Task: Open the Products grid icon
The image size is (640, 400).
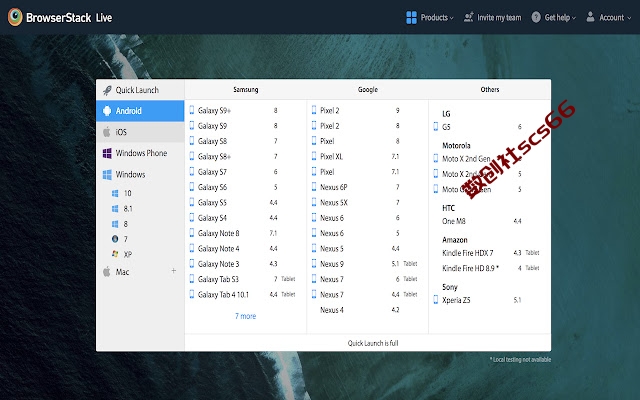Action: [x=411, y=18]
